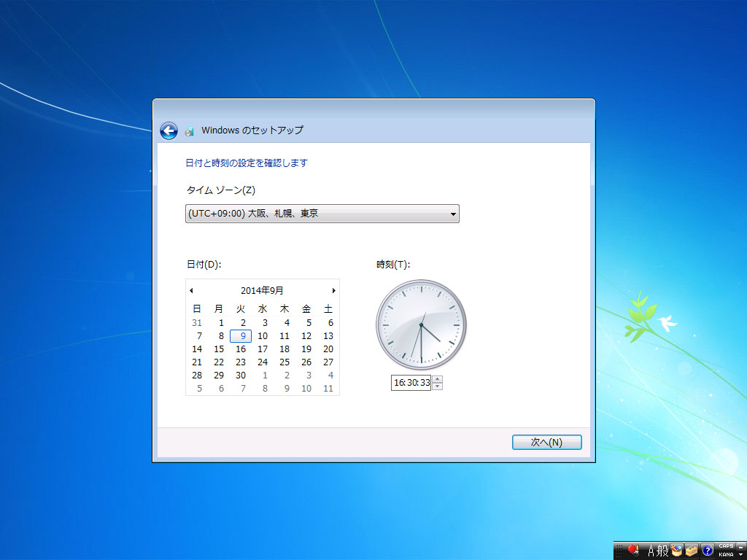Open the IME tools toolbox icon
747x560 pixels.
692,551
